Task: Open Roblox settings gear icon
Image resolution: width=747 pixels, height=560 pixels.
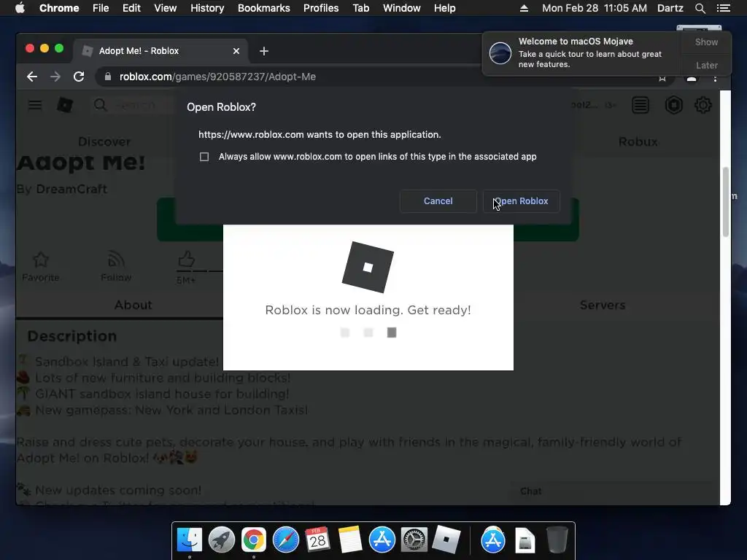Action: 703,105
